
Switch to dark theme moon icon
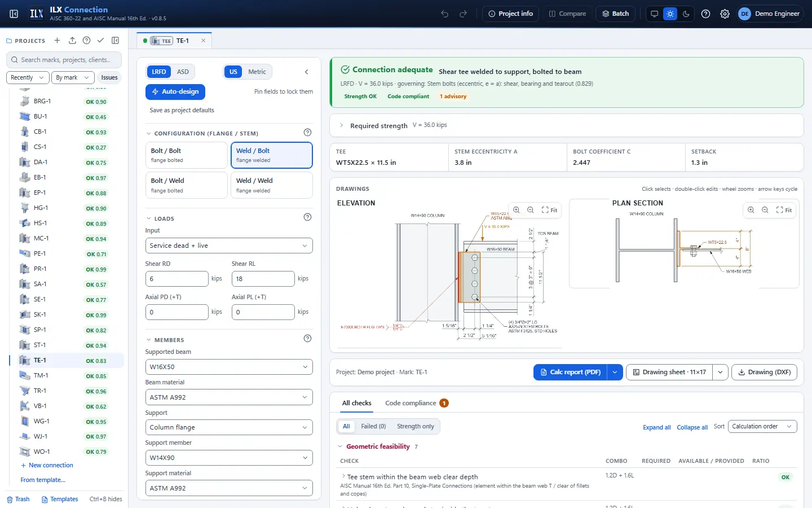[x=686, y=14]
